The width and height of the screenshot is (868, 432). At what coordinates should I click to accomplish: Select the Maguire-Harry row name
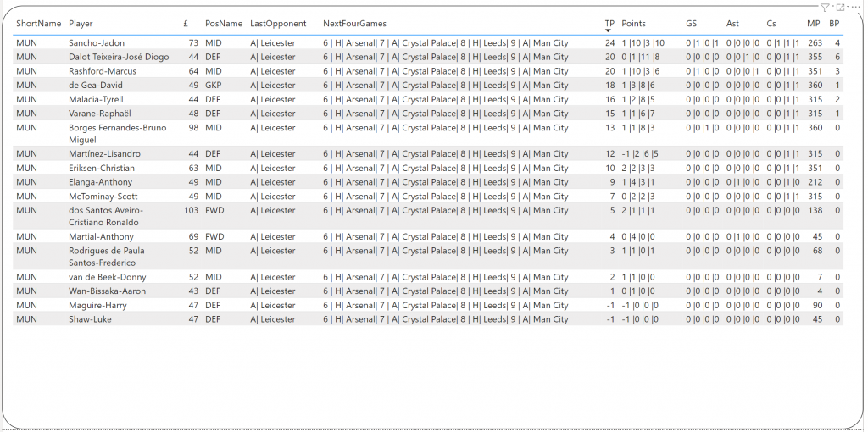click(x=97, y=306)
